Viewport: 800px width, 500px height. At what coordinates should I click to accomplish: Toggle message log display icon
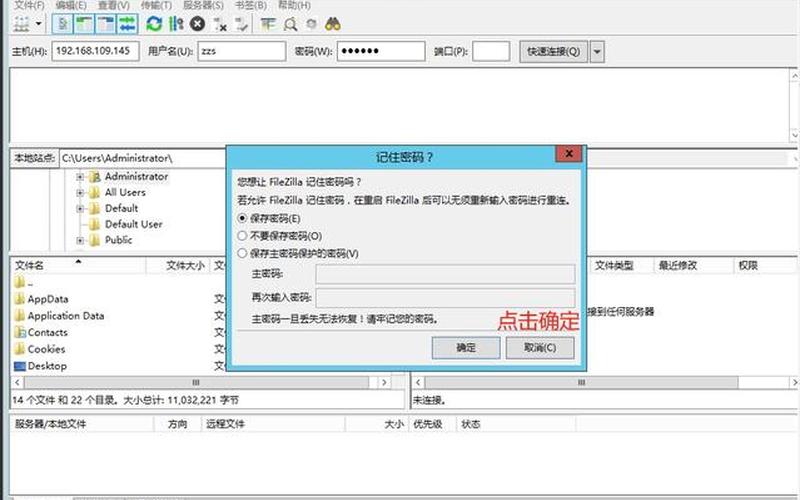pyautogui.click(x=62, y=23)
